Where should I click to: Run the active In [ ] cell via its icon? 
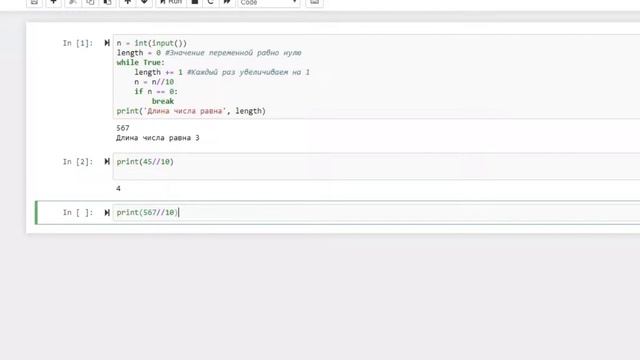tap(107, 213)
